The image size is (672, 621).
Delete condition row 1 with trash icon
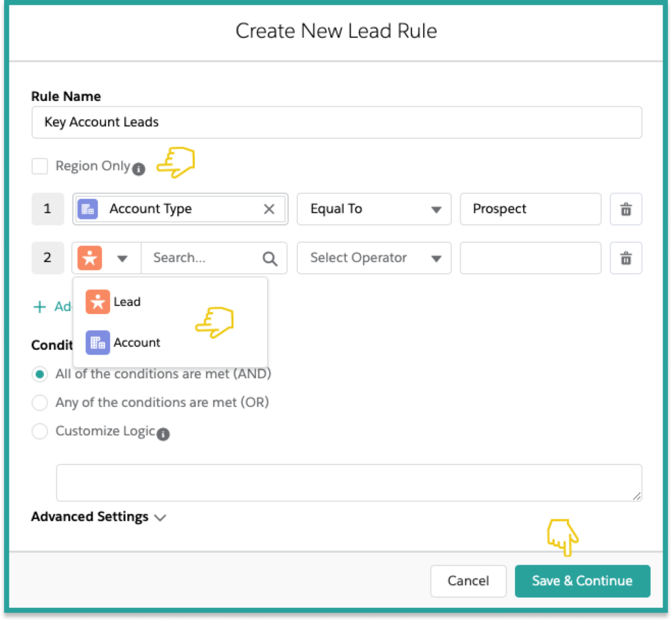(625, 209)
